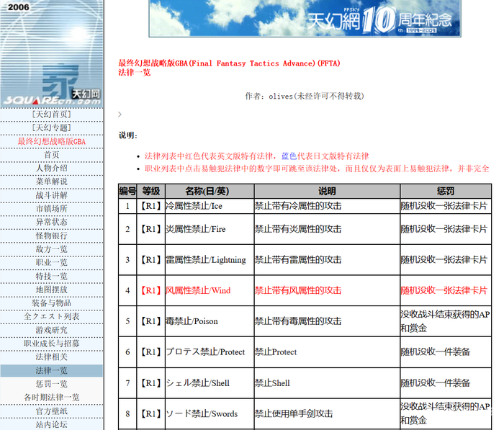504x430 pixels.
Task: Click the red page title 法律一览
Action: pos(135,72)
